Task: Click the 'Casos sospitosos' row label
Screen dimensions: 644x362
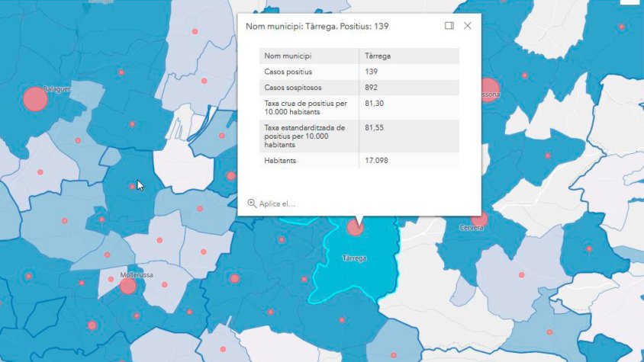Action: [x=293, y=88]
